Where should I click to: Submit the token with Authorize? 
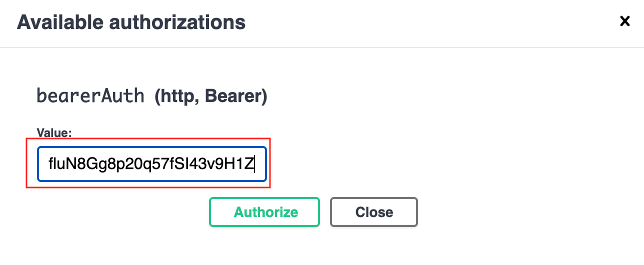coord(264,212)
